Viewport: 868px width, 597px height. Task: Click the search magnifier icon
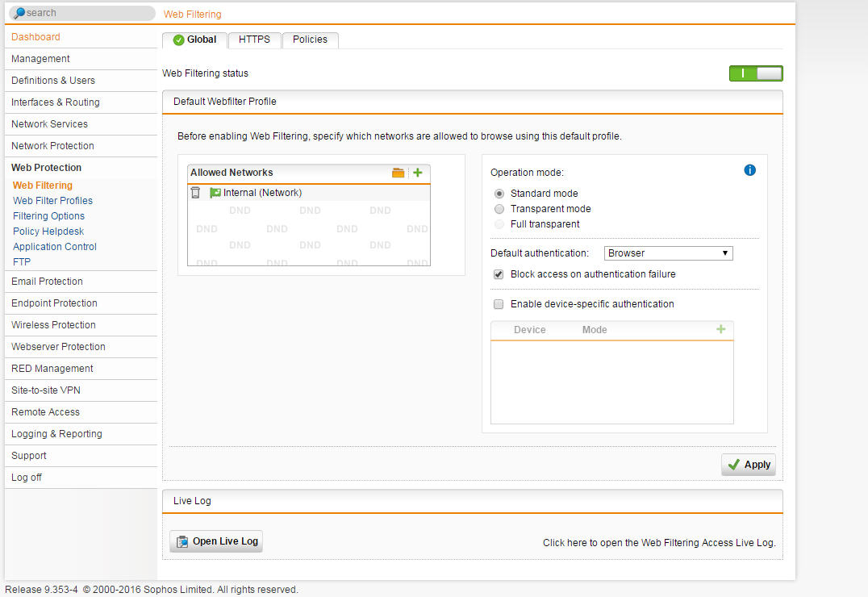[19, 13]
